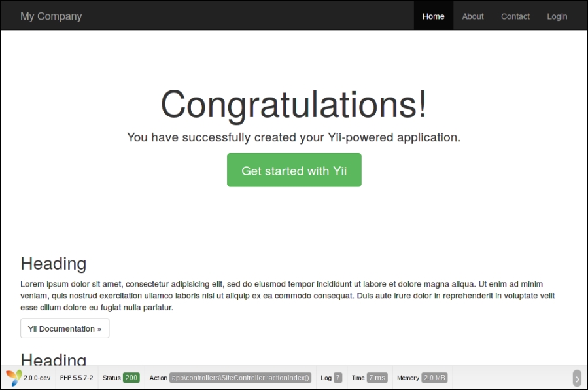This screenshot has height=390, width=588.
Task: Click the Lorem ipsum paragraph text
Action: tap(288, 296)
